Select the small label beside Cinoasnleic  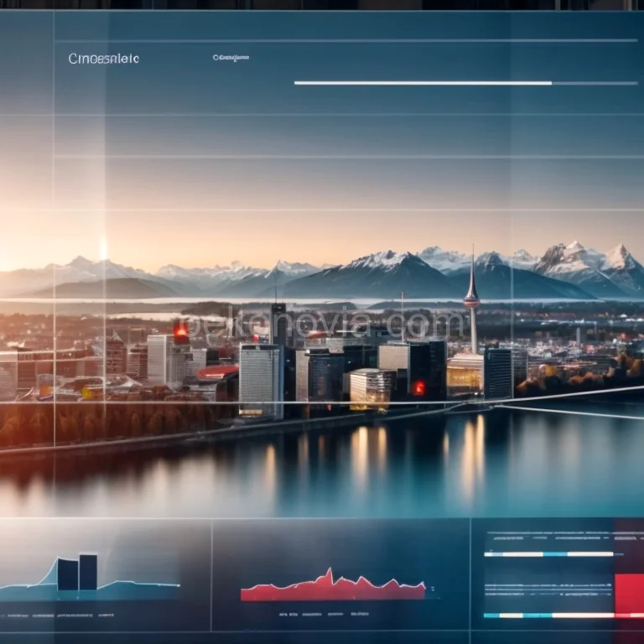(231, 58)
